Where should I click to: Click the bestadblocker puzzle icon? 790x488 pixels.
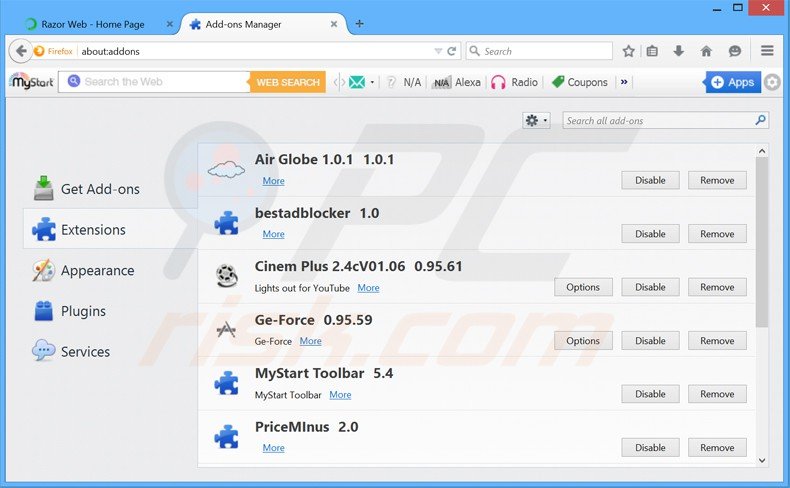226,223
